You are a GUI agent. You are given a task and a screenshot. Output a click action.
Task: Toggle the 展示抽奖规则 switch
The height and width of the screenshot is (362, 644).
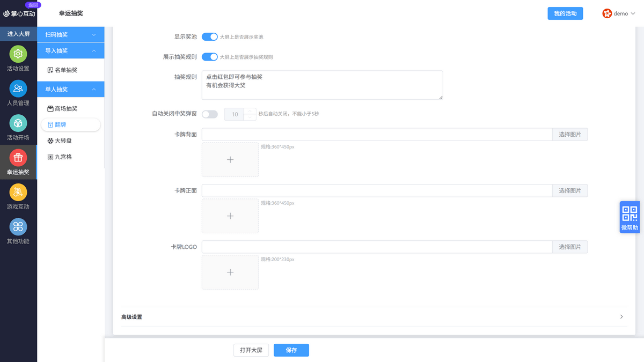[x=210, y=57]
